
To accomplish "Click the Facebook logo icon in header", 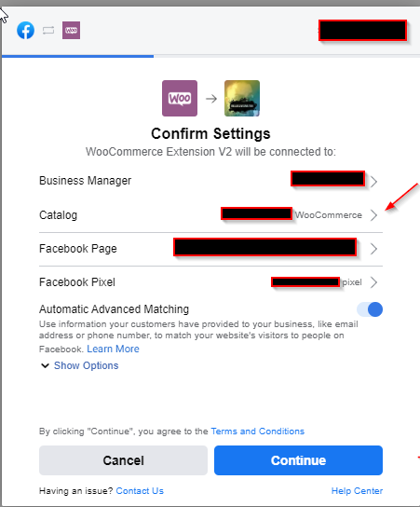I will tap(25, 31).
